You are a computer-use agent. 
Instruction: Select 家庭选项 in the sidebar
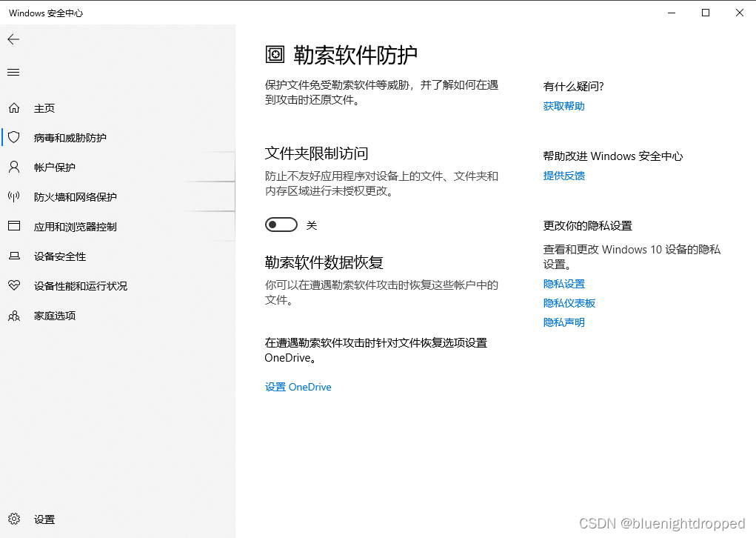point(118,316)
